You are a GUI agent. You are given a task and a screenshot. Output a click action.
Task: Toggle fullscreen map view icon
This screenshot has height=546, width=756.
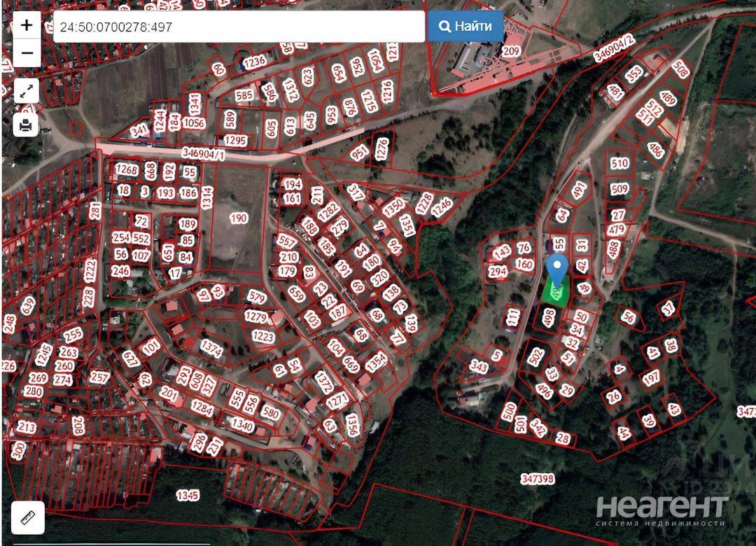tap(27, 91)
